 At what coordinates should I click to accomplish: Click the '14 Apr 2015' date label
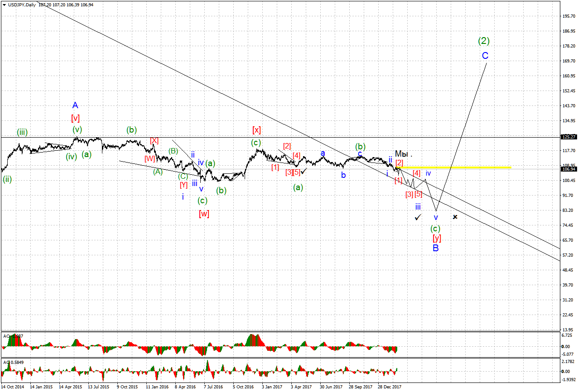71,387
